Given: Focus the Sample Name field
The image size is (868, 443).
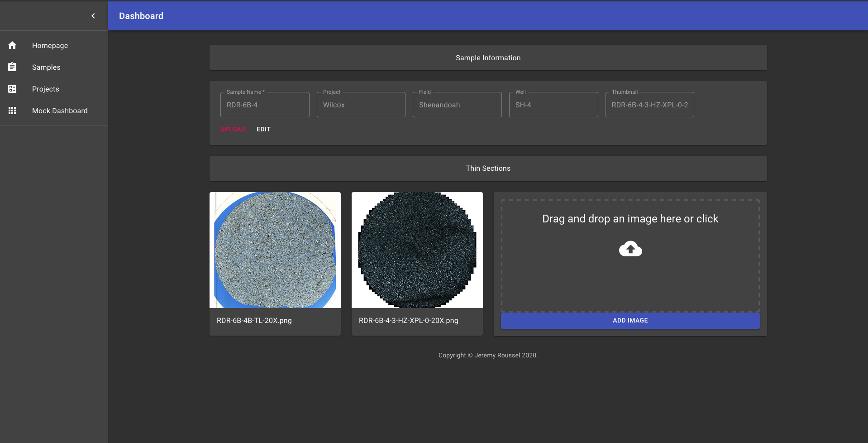Looking at the screenshot, I should tap(265, 105).
